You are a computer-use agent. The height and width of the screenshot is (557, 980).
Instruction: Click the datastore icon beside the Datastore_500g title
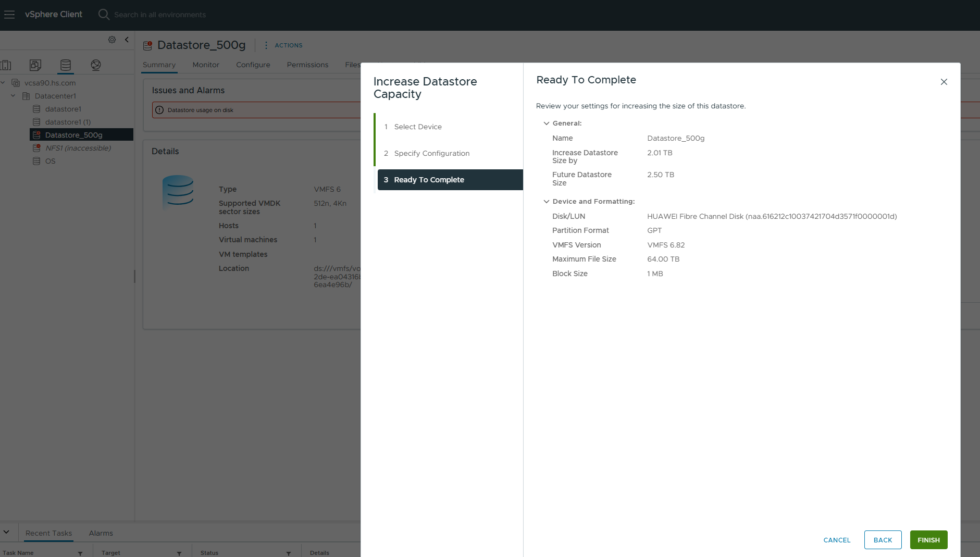pos(147,45)
